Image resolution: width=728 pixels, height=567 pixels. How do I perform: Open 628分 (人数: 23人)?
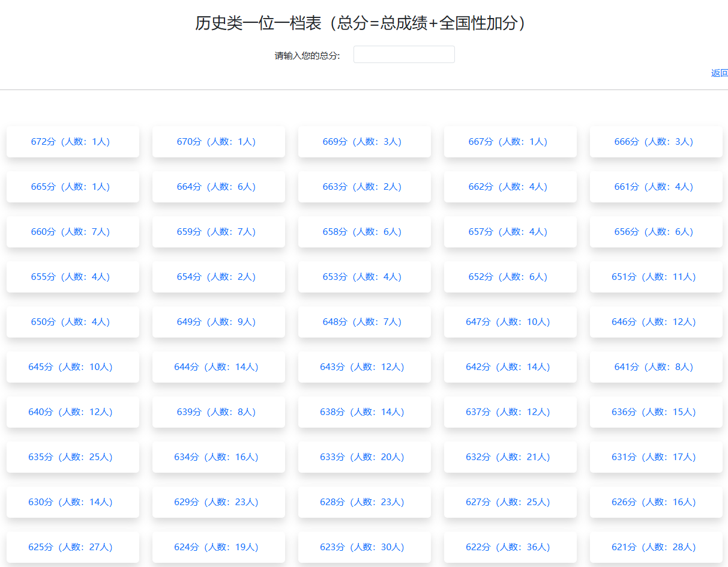pos(364,502)
